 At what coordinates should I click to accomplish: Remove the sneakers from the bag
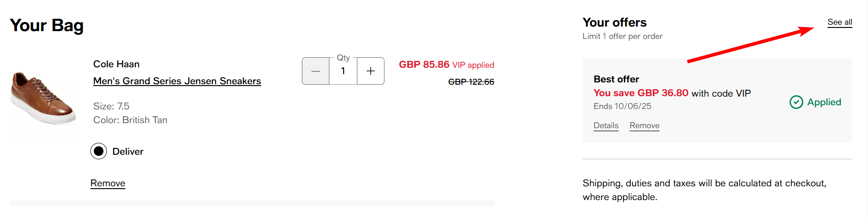tap(108, 183)
